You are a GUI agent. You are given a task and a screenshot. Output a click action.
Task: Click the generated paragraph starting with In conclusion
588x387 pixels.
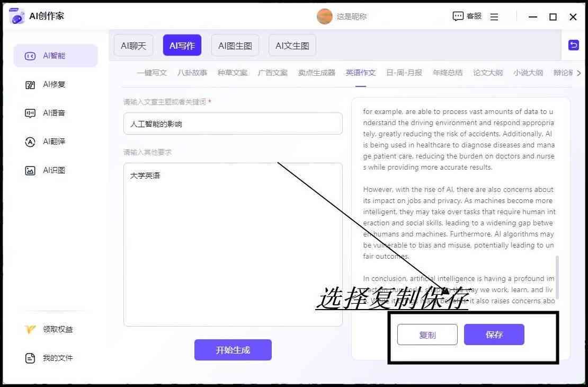coord(459,290)
